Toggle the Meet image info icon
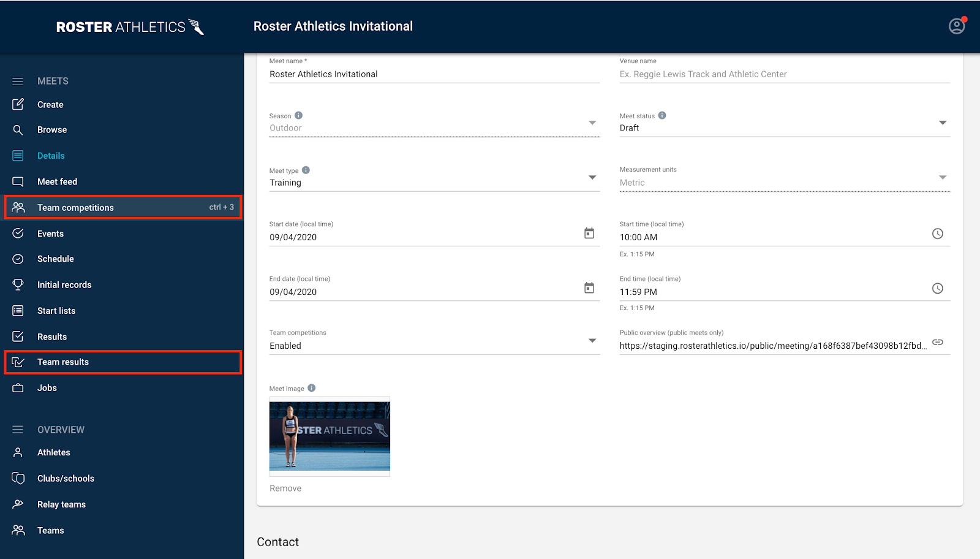The width and height of the screenshot is (980, 559). [312, 387]
